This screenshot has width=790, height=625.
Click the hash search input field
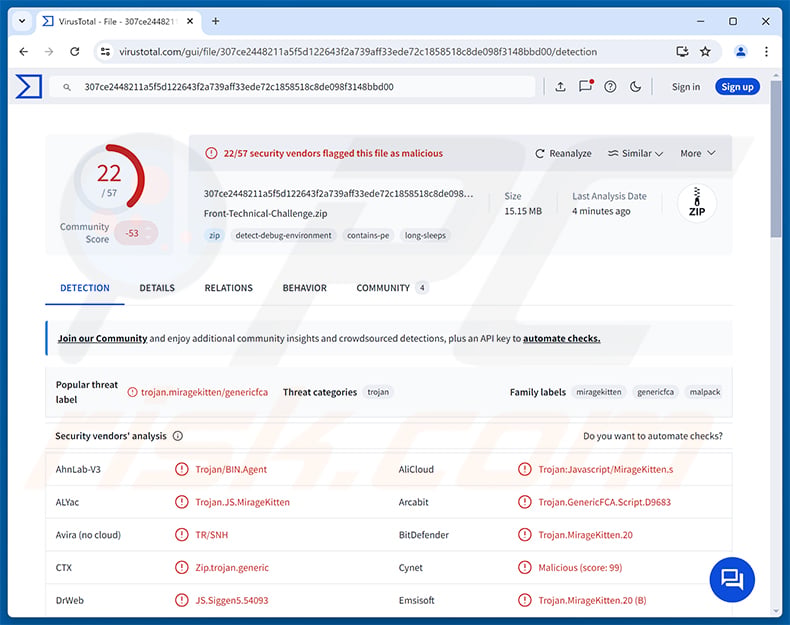(x=292, y=87)
